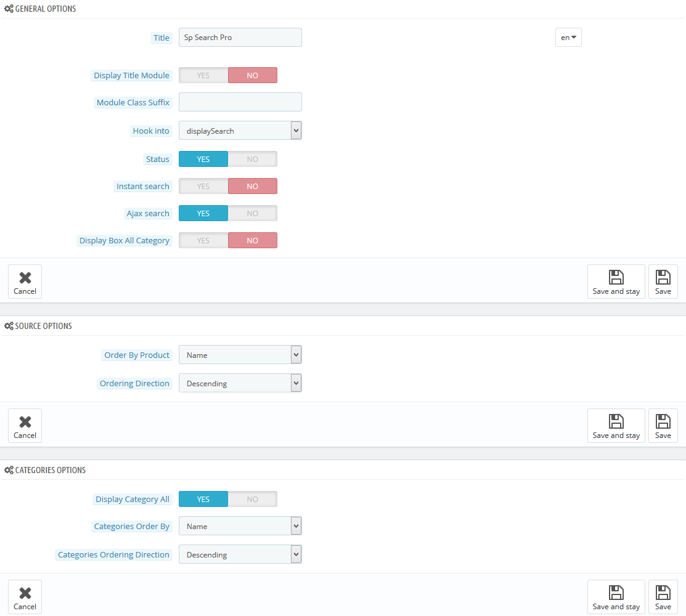Click the Cancel X icon under General Options
Screen dimensions: 686x616
[x=25, y=278]
